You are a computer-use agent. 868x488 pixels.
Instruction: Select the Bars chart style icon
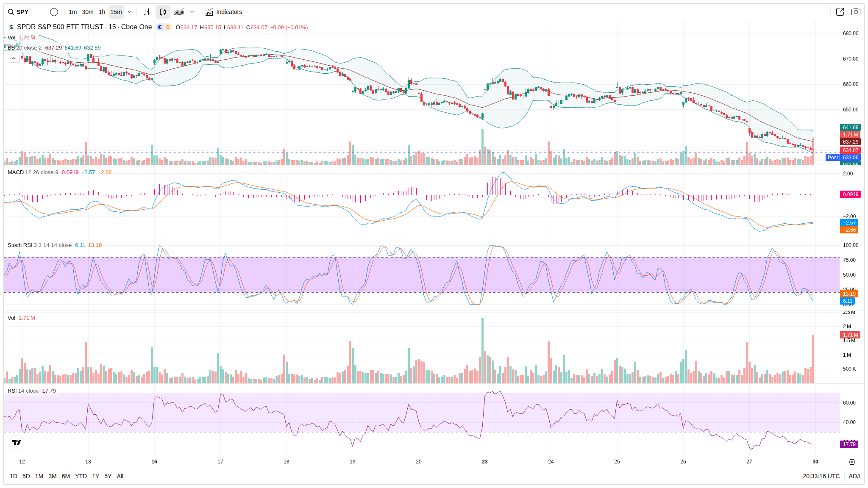pyautogui.click(x=147, y=12)
